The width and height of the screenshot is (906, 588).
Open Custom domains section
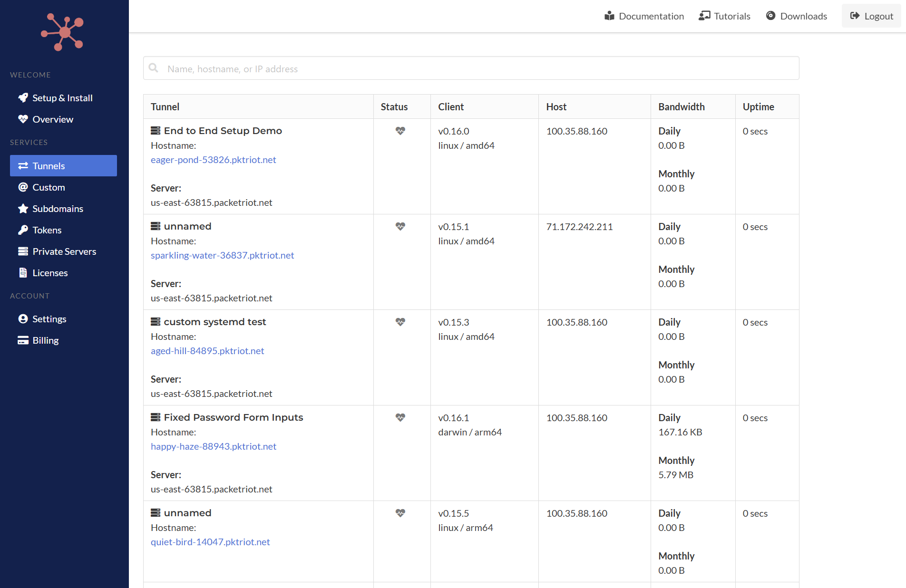coord(49,187)
